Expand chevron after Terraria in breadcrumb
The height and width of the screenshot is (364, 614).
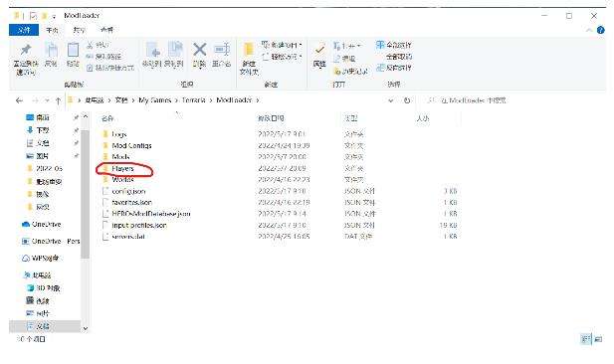coord(211,100)
